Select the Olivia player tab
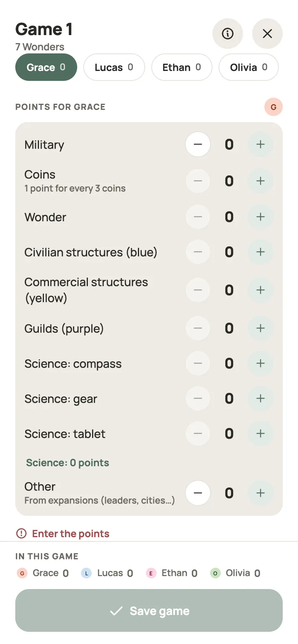This screenshot has width=298, height=644. pos(249,67)
